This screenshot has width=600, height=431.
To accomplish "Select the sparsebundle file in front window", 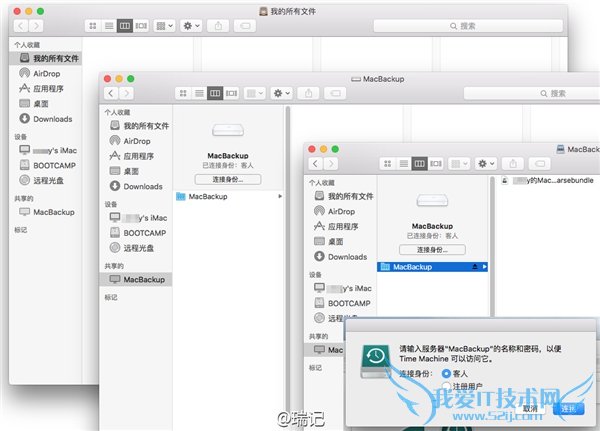I will (x=548, y=180).
